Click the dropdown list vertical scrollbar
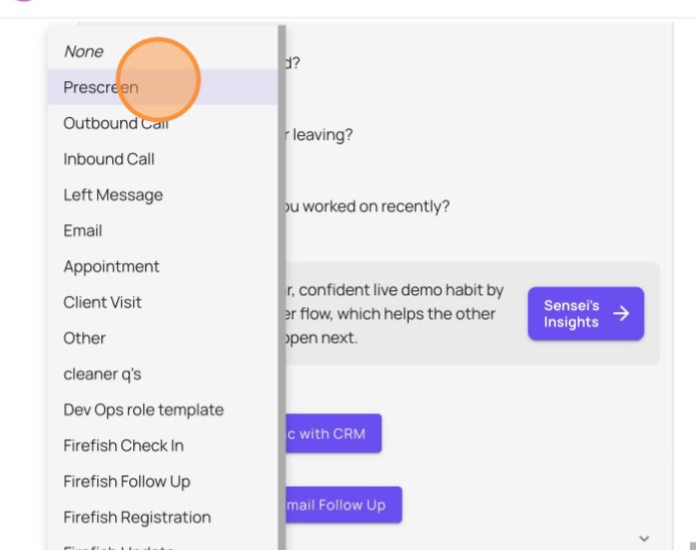This screenshot has height=550, width=696. click(282, 287)
